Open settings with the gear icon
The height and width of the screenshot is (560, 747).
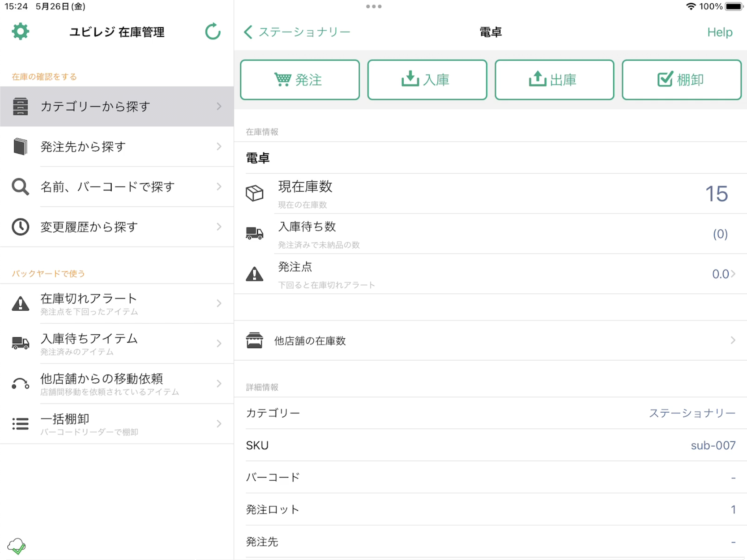pyautogui.click(x=20, y=31)
